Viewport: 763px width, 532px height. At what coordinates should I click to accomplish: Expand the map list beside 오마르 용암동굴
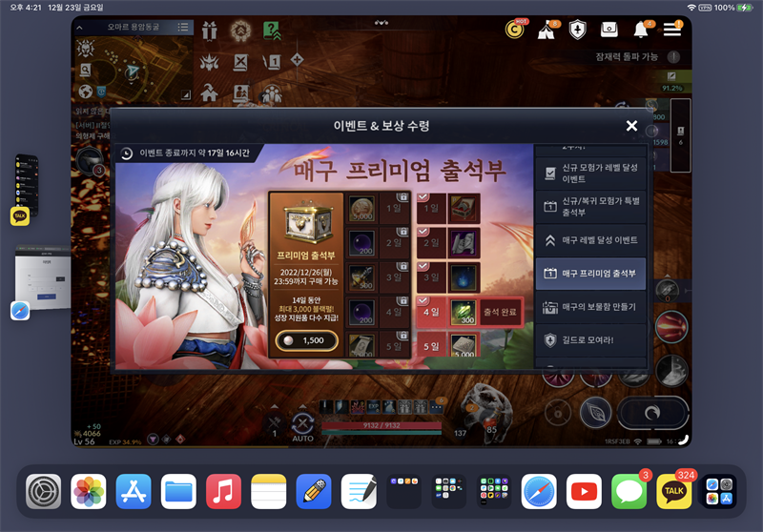coord(183,28)
